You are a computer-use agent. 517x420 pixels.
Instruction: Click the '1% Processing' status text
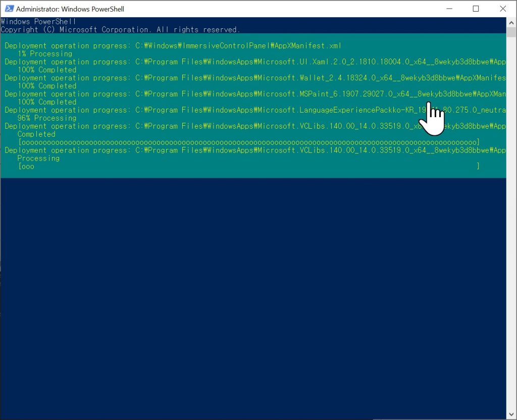click(45, 54)
